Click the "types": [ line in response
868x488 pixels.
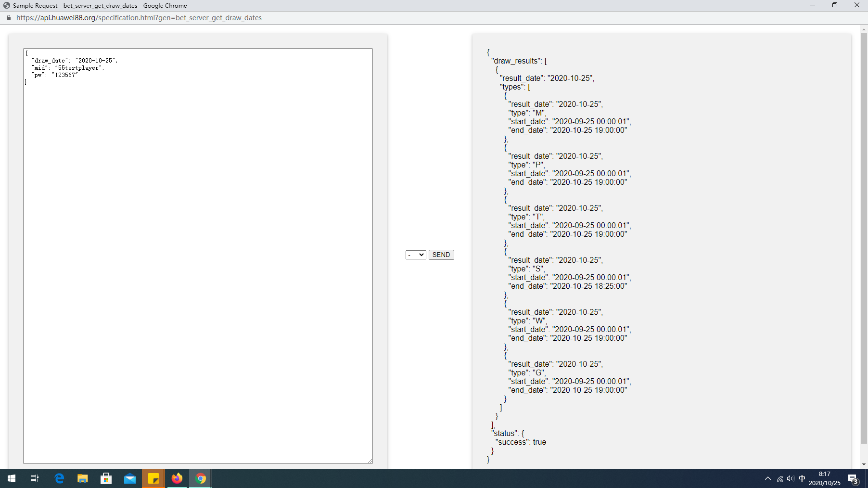coord(515,87)
